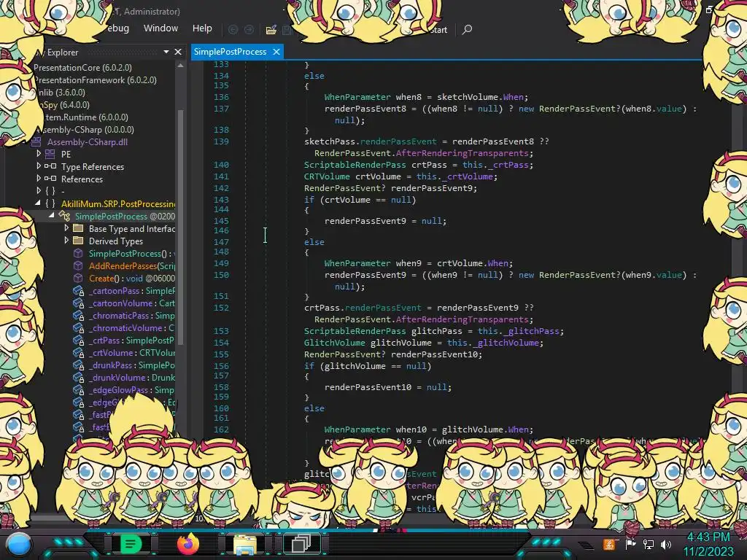Click the navigate backward arrow icon
This screenshot has height=560, width=747.
[x=233, y=29]
